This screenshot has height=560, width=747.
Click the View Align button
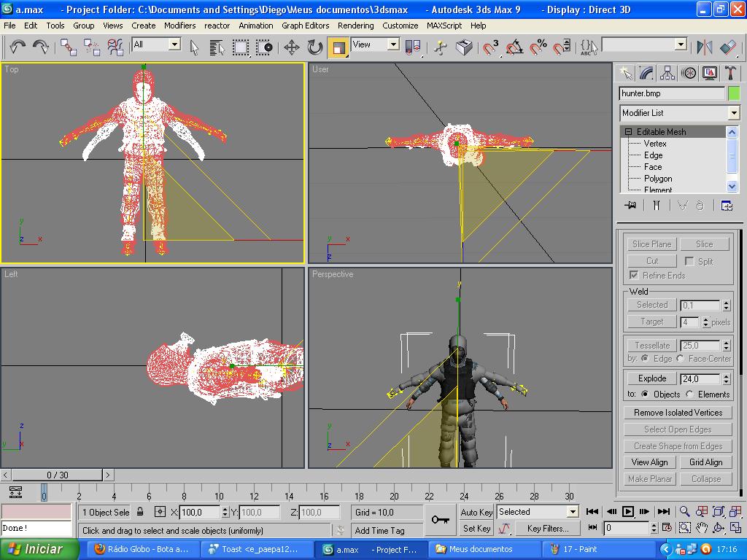649,462
